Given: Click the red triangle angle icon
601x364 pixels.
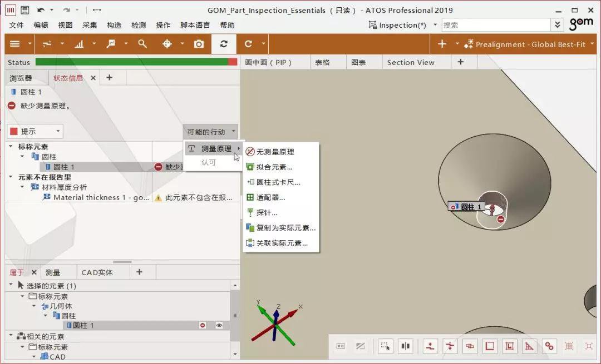Looking at the screenshot, I should [529, 346].
